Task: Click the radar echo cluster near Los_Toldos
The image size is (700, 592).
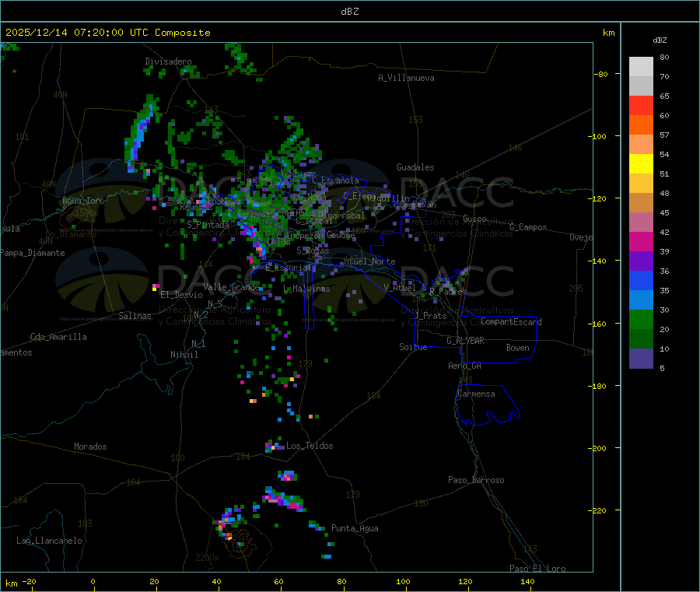Action: click(x=274, y=446)
